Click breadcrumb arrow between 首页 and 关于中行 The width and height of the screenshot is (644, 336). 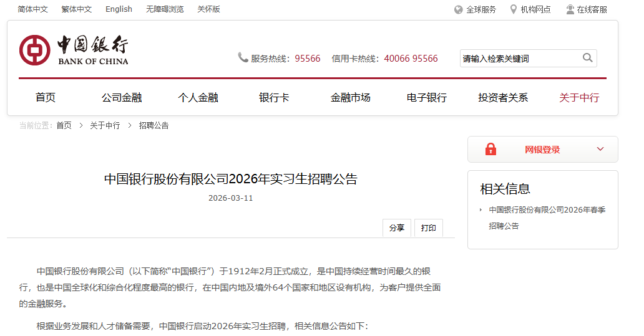[81, 125]
